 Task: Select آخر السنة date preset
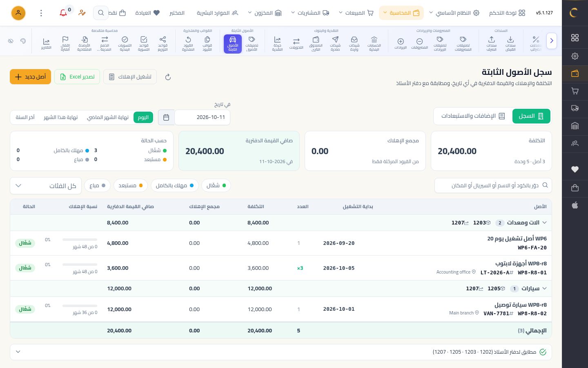25,117
